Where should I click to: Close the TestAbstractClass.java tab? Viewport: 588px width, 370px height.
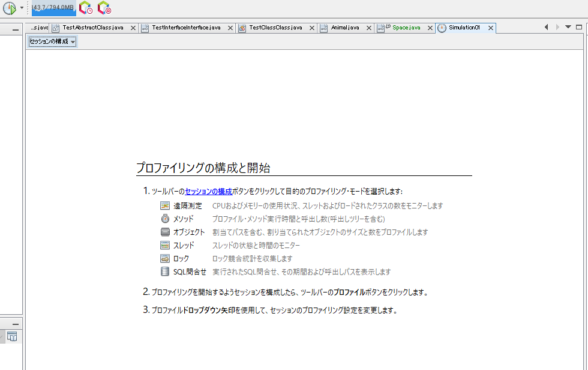pyautogui.click(x=133, y=28)
